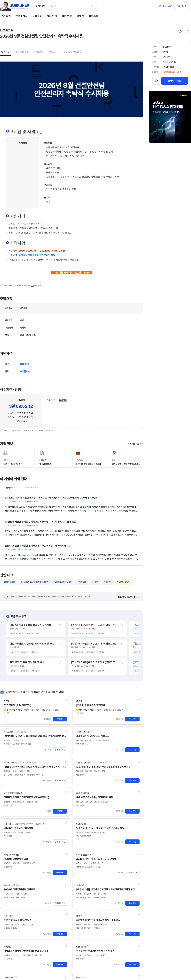Click the orange 기업 채용 홈페이지 바로가기 button

click(72, 272)
